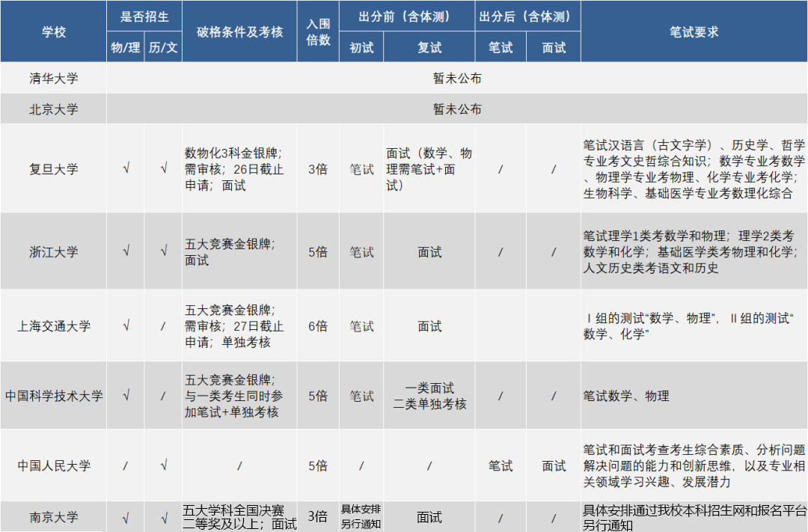Select the 中国人民大学 school cell
This screenshot has height=532, width=808.
click(x=54, y=465)
